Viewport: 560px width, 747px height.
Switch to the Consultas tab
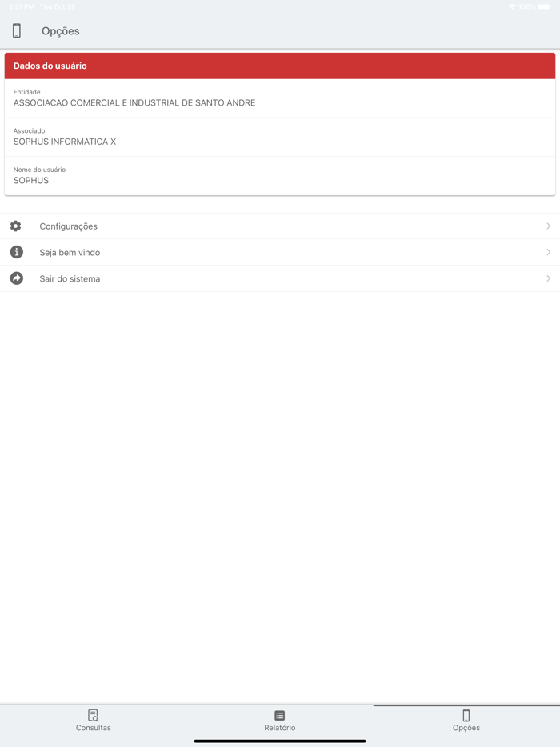point(94,721)
